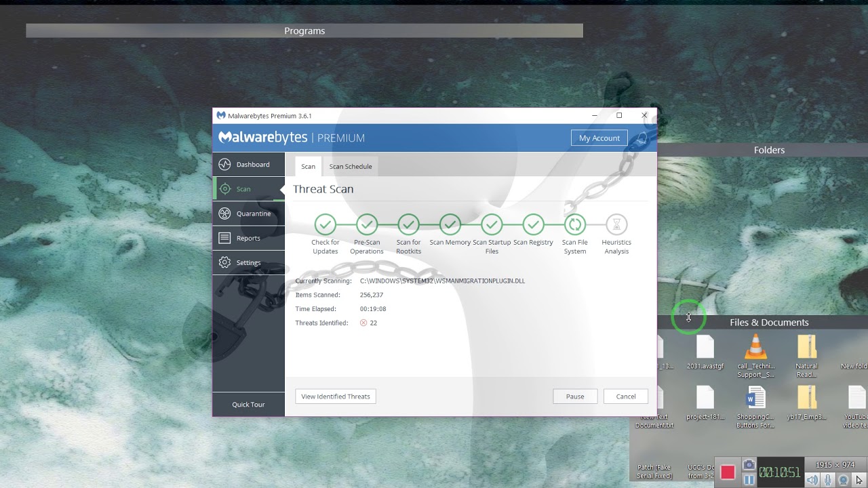Go to the Reports section

[248, 238]
